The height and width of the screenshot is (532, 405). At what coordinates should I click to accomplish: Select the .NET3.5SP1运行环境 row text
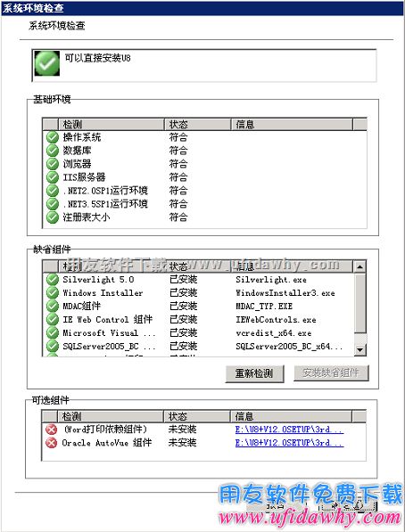pos(105,204)
